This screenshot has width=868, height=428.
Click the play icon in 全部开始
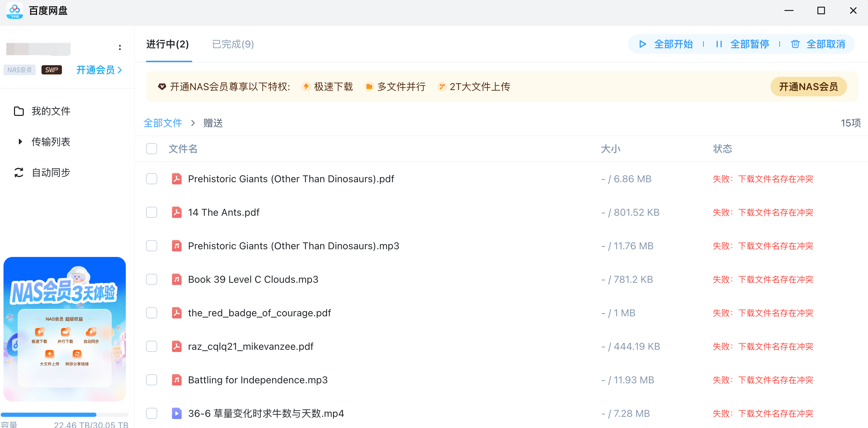point(642,44)
